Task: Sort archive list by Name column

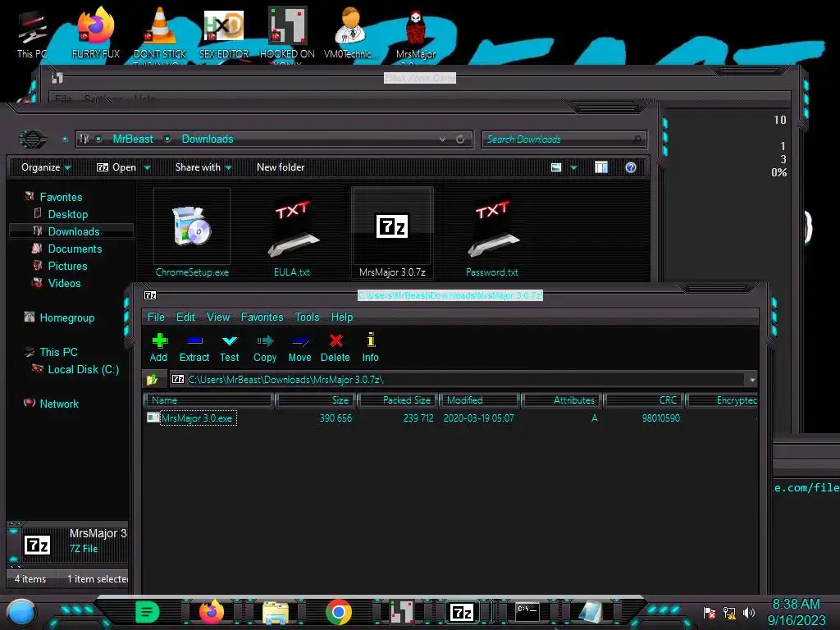Action: pos(209,400)
